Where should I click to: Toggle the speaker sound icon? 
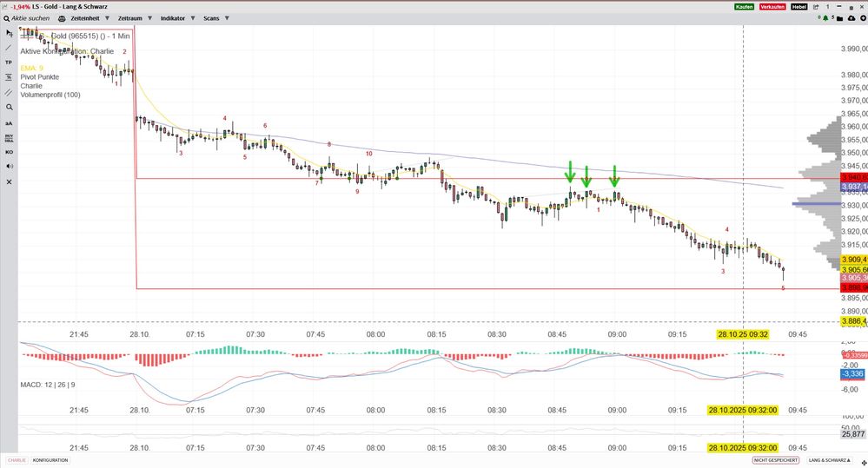pyautogui.click(x=9, y=166)
